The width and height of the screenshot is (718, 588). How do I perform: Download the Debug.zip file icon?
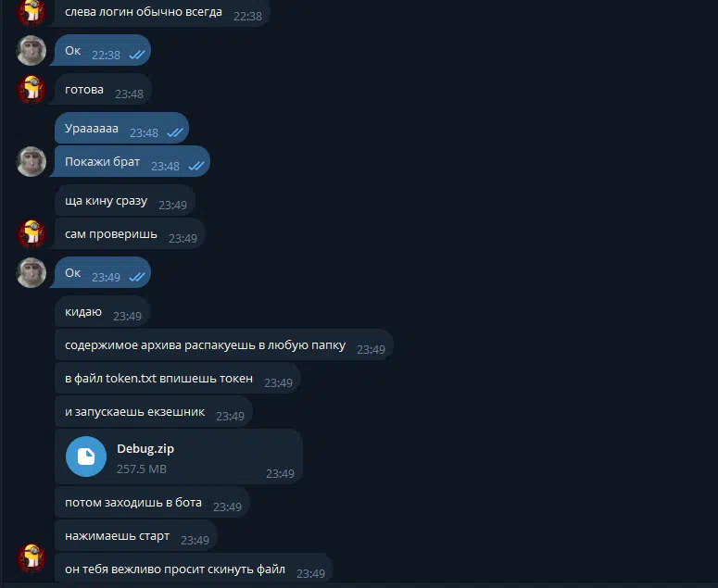click(86, 457)
